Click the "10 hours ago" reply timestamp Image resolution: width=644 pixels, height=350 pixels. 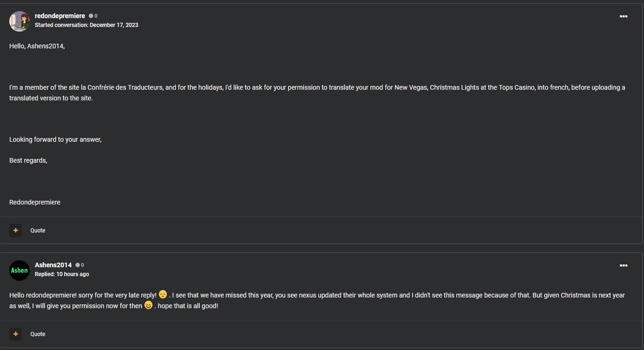(x=72, y=274)
